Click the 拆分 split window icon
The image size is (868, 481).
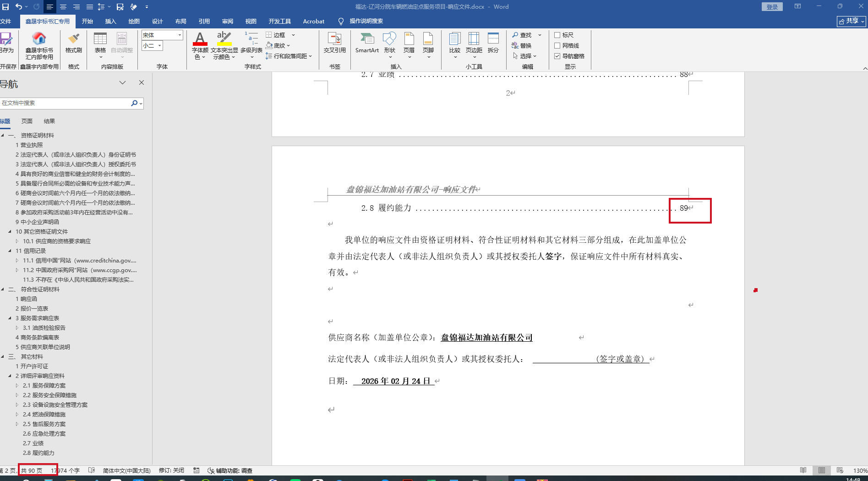493,43
